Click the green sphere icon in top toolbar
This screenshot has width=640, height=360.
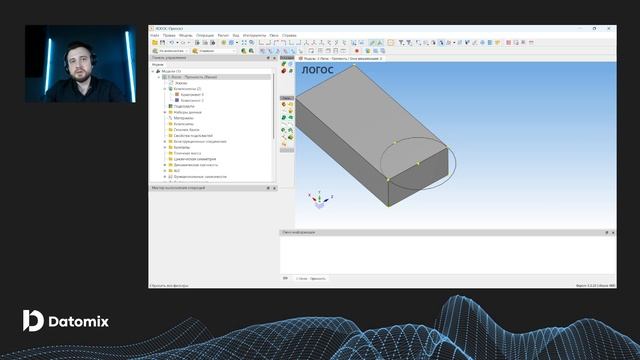tap(224, 42)
